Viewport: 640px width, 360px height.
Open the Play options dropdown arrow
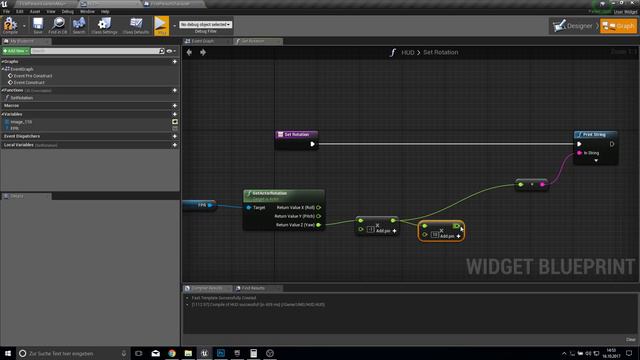[174, 25]
